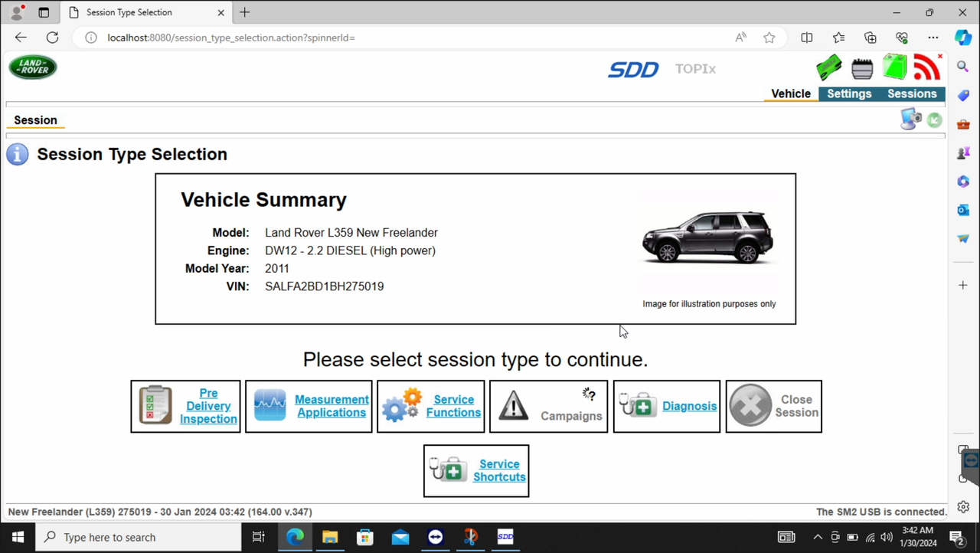980x553 pixels.
Task: Click the Pre Delivery Inspection clipboard icon
Action: pos(155,405)
